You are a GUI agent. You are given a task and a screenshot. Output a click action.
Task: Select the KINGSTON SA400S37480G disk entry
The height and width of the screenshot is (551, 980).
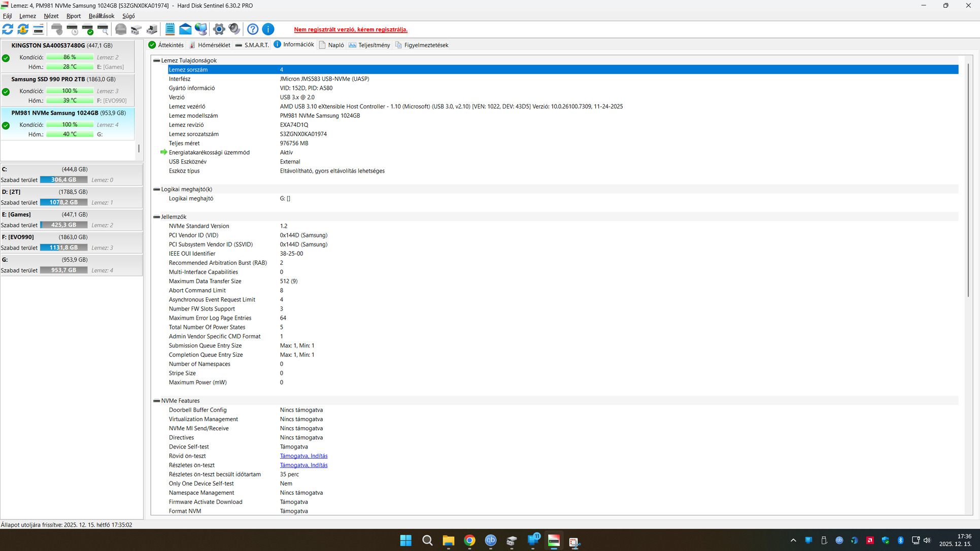point(48,46)
